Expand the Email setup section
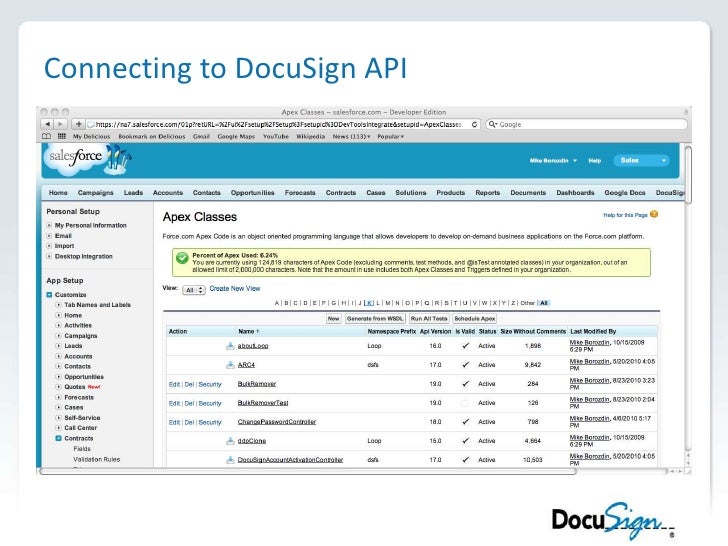 coord(49,235)
